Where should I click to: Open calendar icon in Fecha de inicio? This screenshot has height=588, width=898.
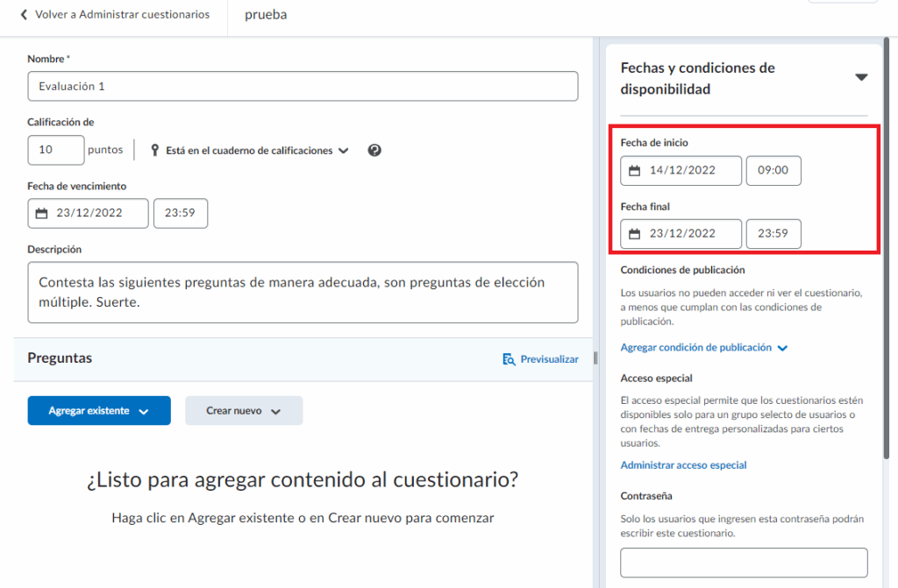point(635,171)
